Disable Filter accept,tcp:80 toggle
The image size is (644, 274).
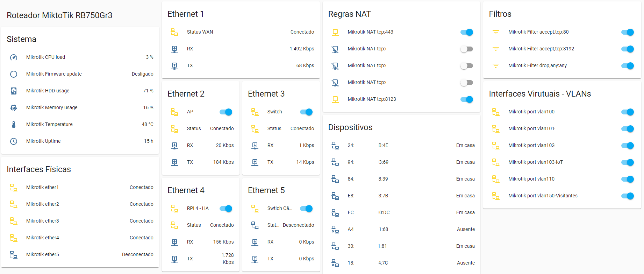tap(628, 32)
